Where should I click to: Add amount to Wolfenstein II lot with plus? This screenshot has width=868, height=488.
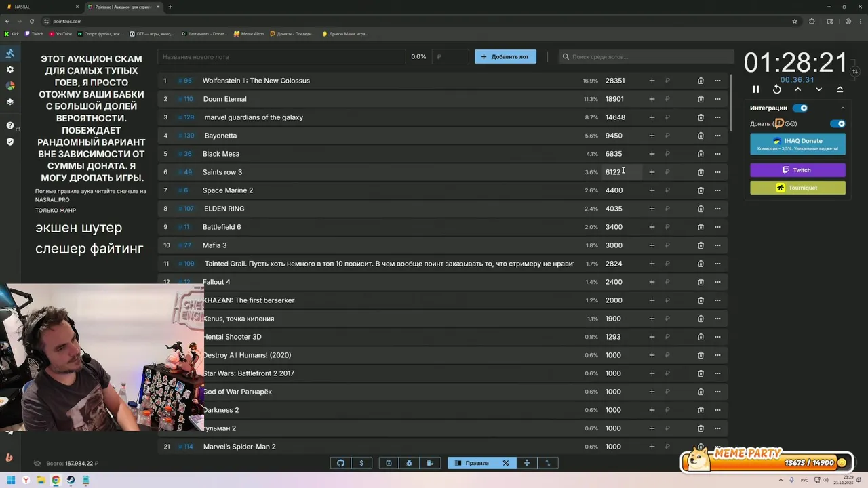tap(652, 81)
